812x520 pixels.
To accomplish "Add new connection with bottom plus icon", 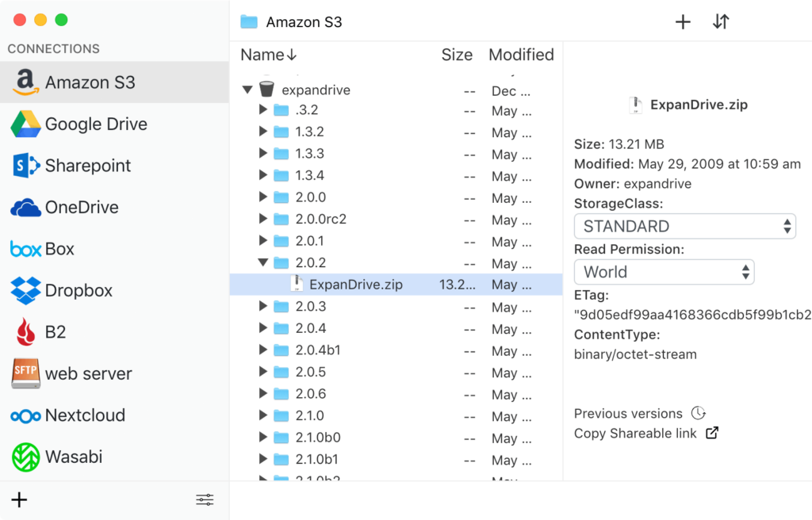I will (x=19, y=499).
